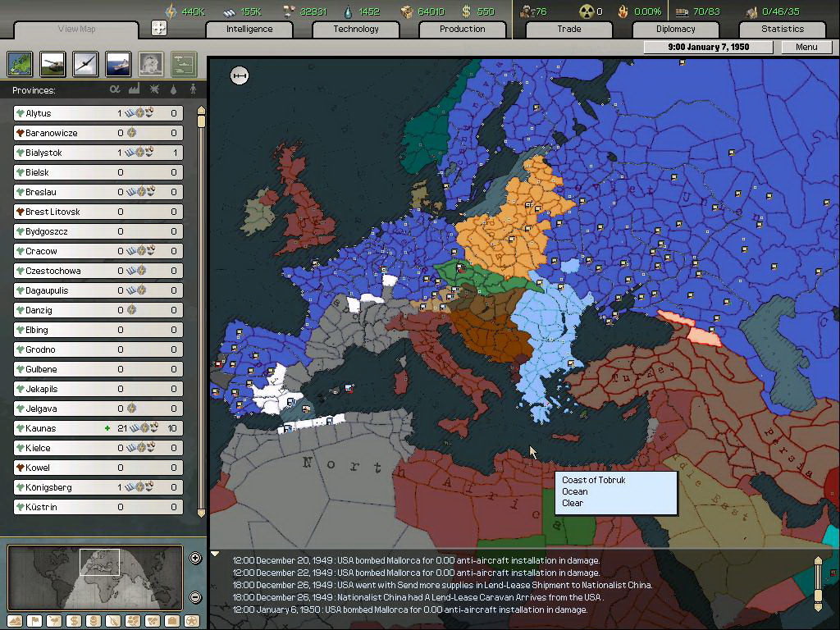Switch to the View Map tab
Viewport: 840px width, 630px height.
tap(76, 29)
